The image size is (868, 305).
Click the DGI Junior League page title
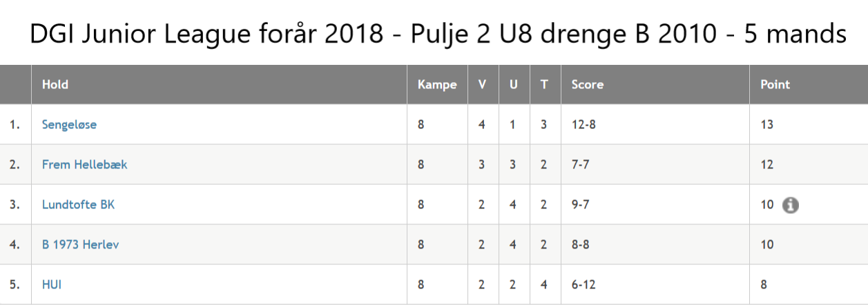(x=438, y=33)
